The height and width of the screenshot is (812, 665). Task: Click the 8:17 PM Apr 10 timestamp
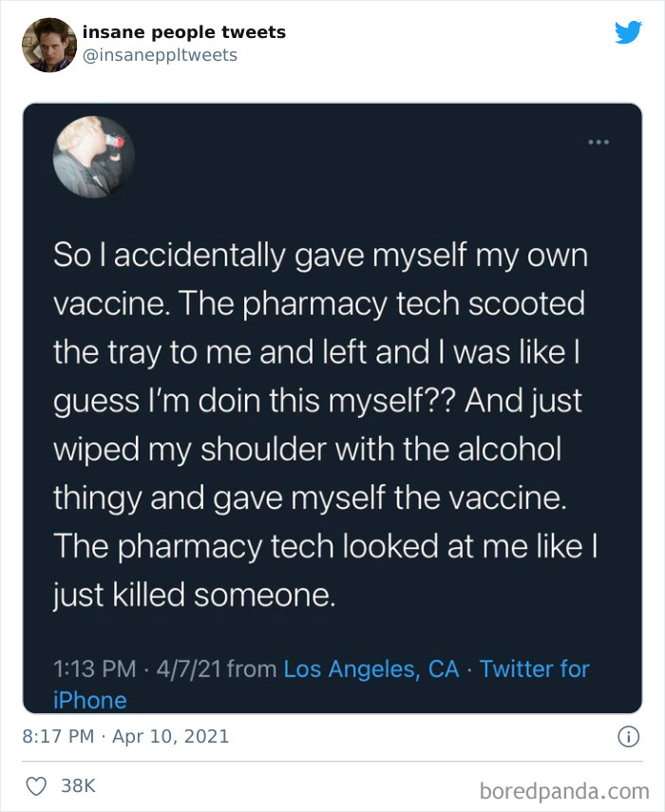click(123, 735)
